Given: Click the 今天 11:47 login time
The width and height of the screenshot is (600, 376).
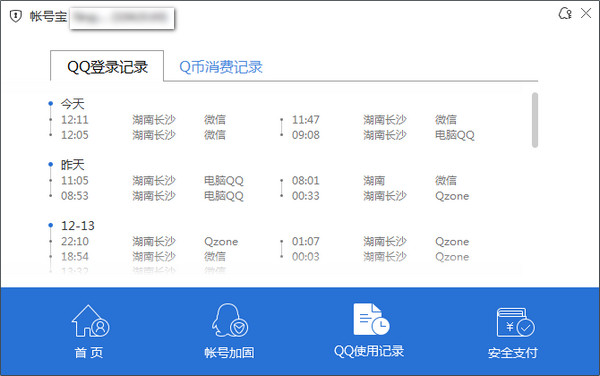Looking at the screenshot, I should (306, 120).
